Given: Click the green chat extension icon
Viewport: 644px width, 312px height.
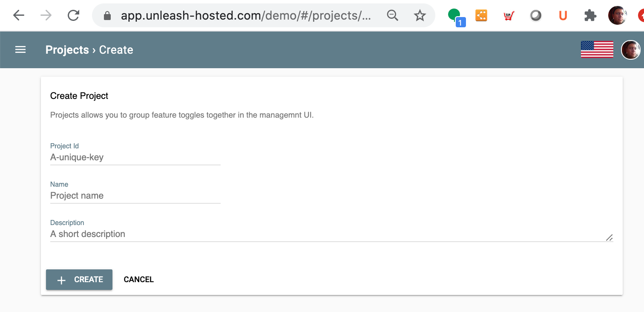Looking at the screenshot, I should [x=455, y=16].
